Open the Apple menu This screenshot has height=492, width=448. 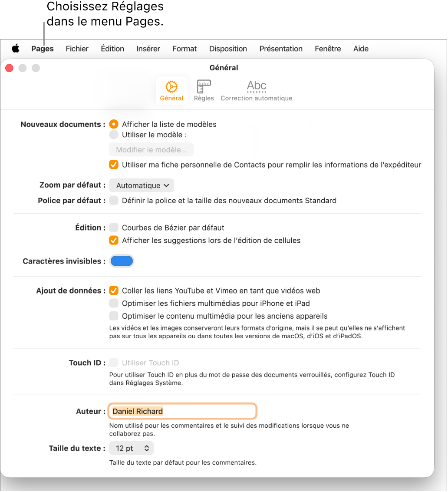pyautogui.click(x=16, y=49)
